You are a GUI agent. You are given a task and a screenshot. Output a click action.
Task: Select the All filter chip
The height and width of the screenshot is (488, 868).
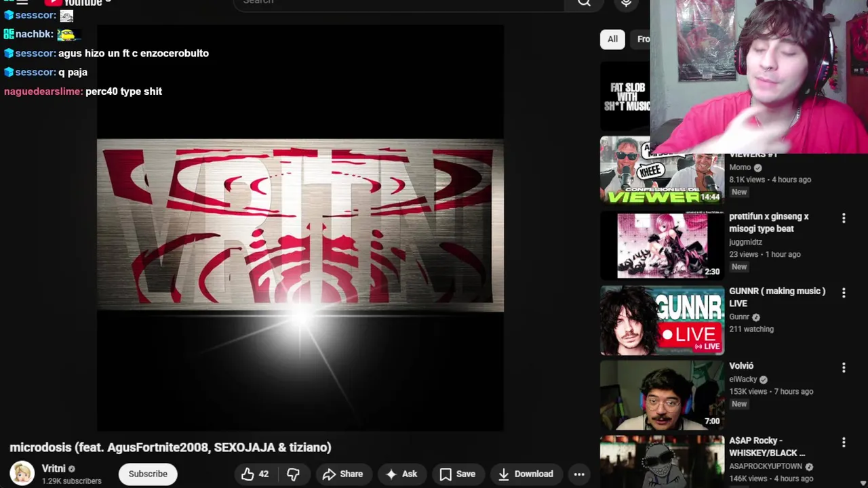coord(612,39)
